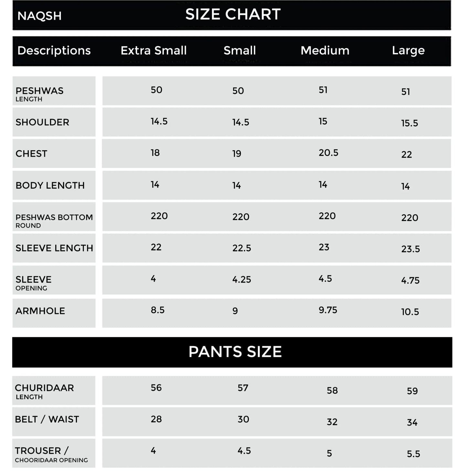Select the CHURIDAAR LENGTH row label
467x476 pixels.
(x=44, y=392)
